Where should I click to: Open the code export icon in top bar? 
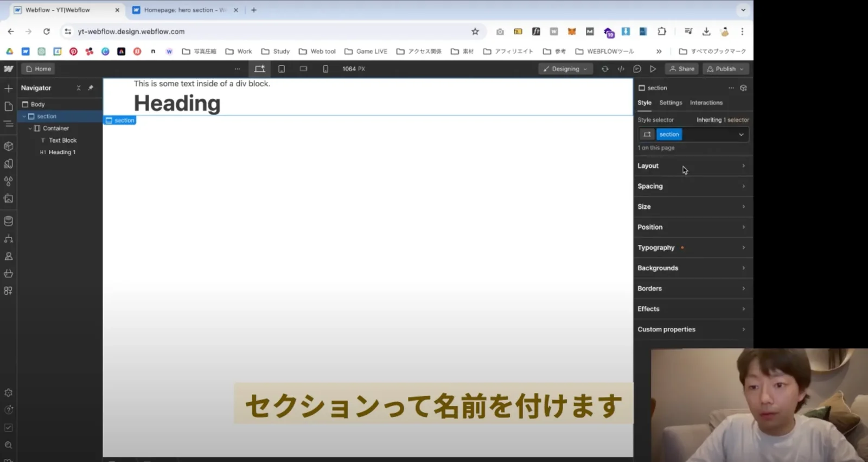click(x=621, y=69)
